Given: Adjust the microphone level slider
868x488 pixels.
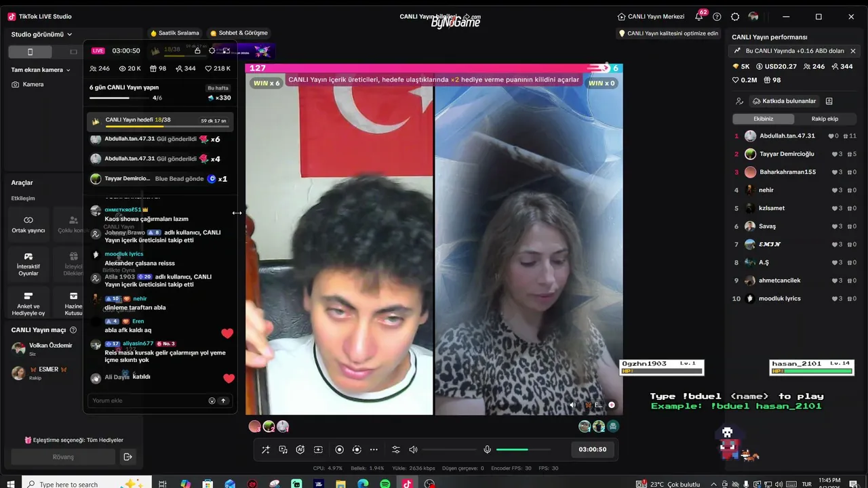Looking at the screenshot, I should point(522,449).
